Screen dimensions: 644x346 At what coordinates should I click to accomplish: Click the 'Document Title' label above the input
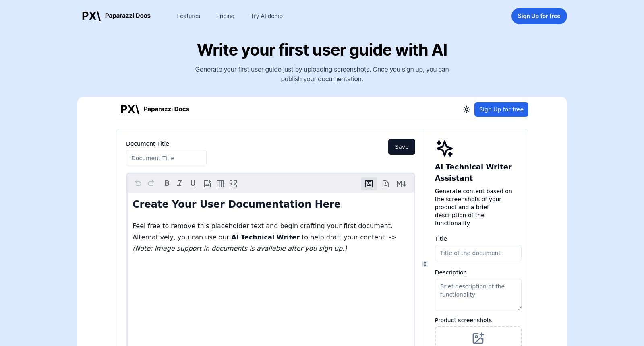(147, 144)
